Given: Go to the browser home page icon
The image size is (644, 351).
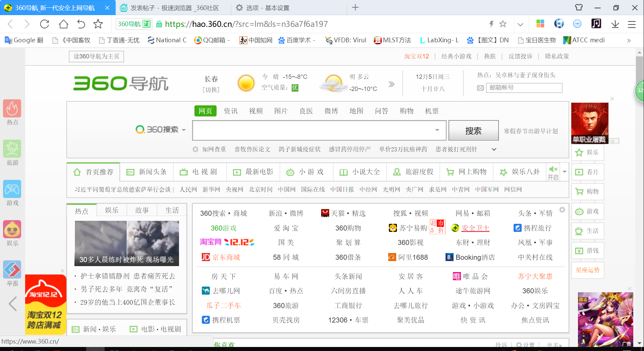Looking at the screenshot, I should point(63,24).
